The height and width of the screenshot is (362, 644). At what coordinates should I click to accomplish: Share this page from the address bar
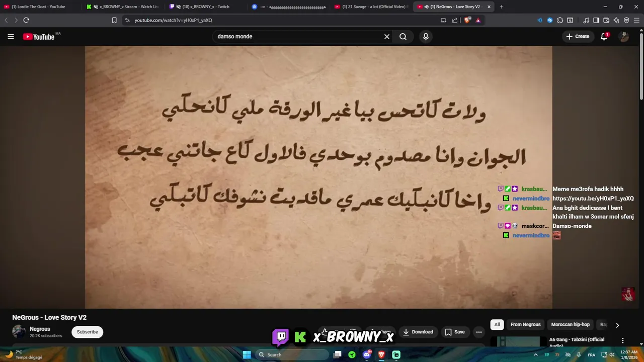click(455, 20)
